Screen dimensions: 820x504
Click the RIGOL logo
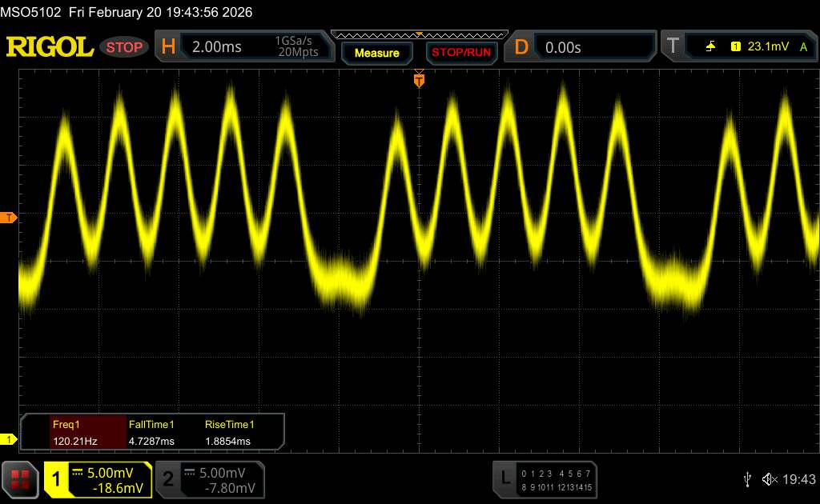coord(50,47)
